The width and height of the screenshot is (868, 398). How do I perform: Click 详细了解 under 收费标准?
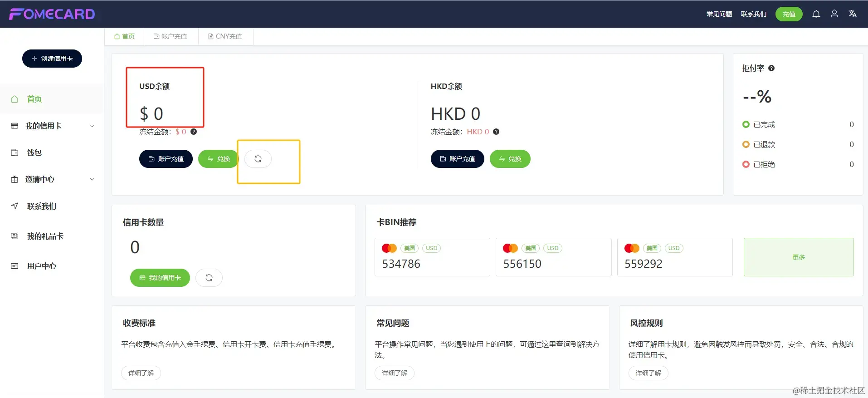pyautogui.click(x=141, y=373)
